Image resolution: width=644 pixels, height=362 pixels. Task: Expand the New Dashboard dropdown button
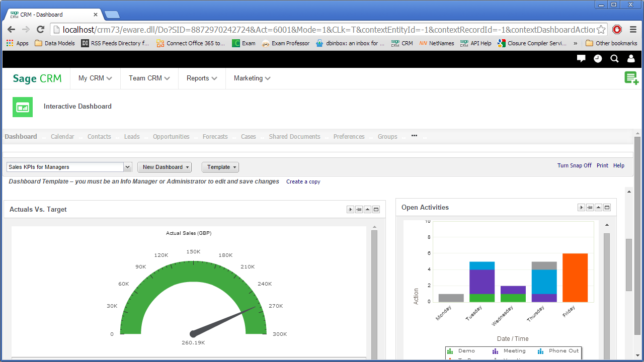(165, 167)
